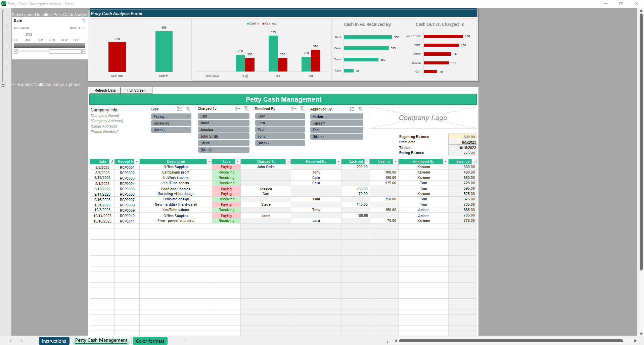Open the Color formats sheet tab
This screenshot has width=644, height=345.
point(150,341)
